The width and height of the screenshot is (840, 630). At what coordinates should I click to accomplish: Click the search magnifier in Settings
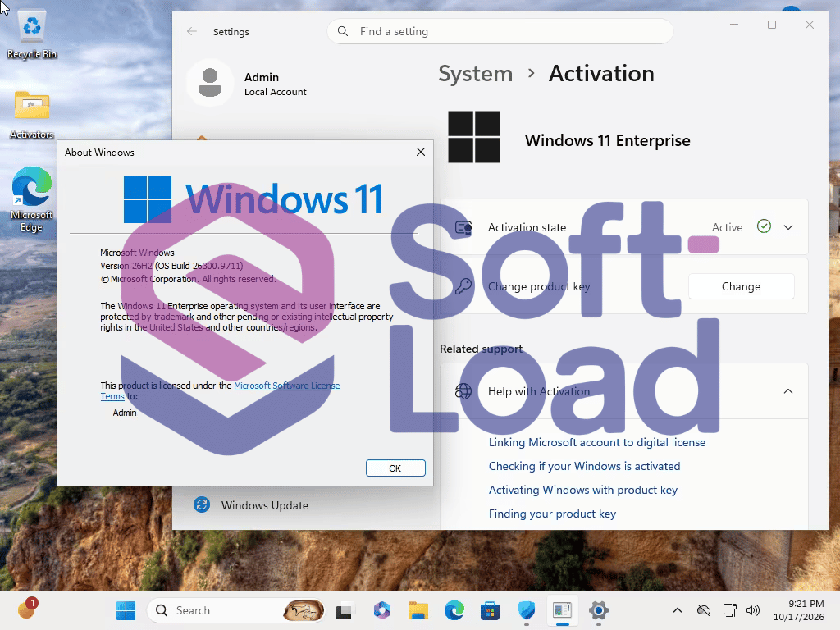click(x=343, y=31)
